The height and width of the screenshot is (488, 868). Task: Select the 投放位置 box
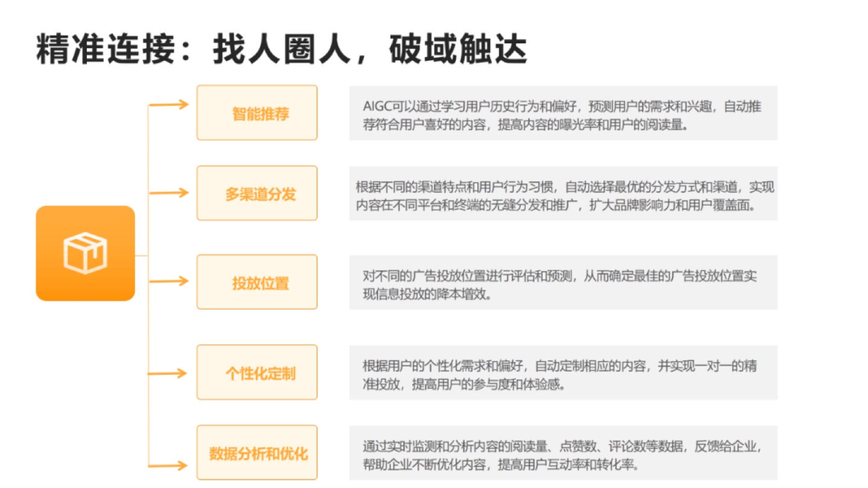pos(257,282)
